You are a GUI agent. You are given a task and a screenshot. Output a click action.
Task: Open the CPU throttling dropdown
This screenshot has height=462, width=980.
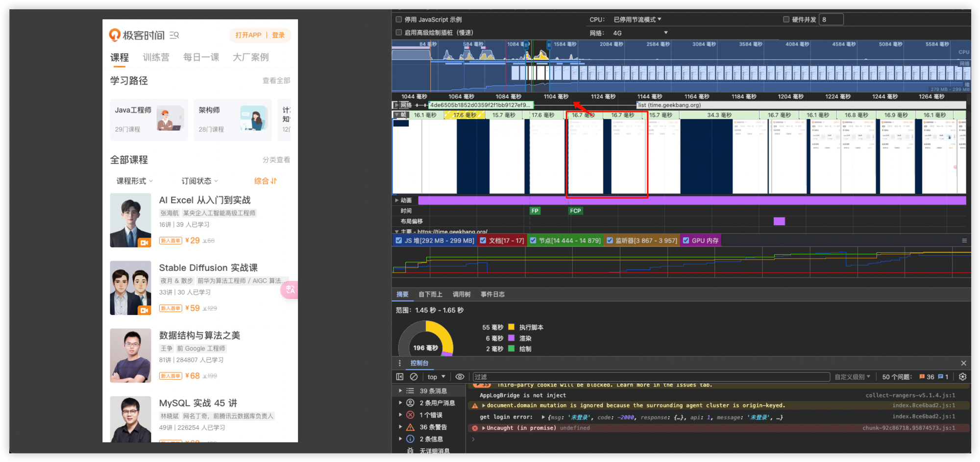pyautogui.click(x=637, y=20)
